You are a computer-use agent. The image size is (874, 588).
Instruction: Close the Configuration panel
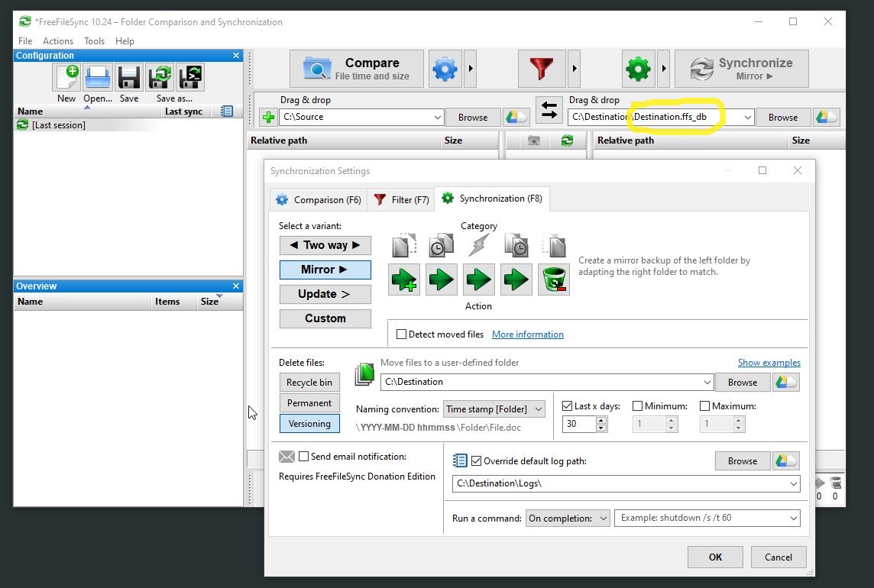236,55
